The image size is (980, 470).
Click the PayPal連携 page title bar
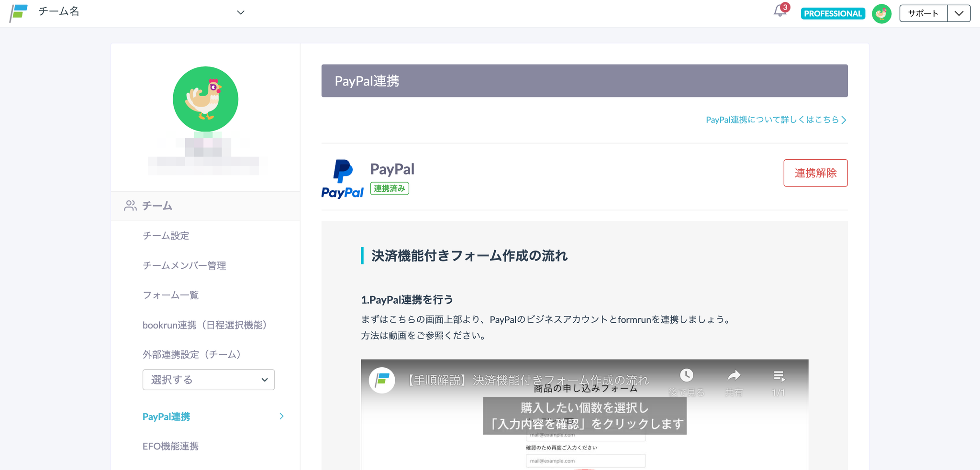click(584, 81)
